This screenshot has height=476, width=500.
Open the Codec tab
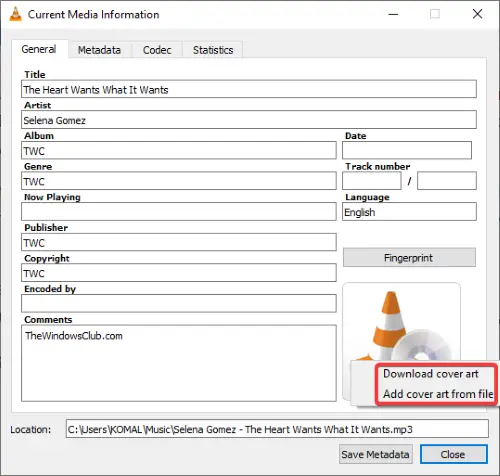click(x=157, y=50)
